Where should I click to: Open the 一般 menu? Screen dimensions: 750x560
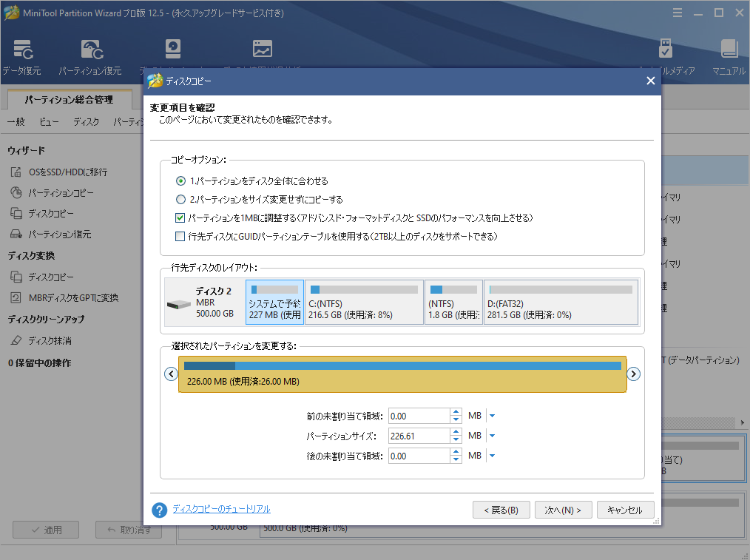tap(16, 122)
